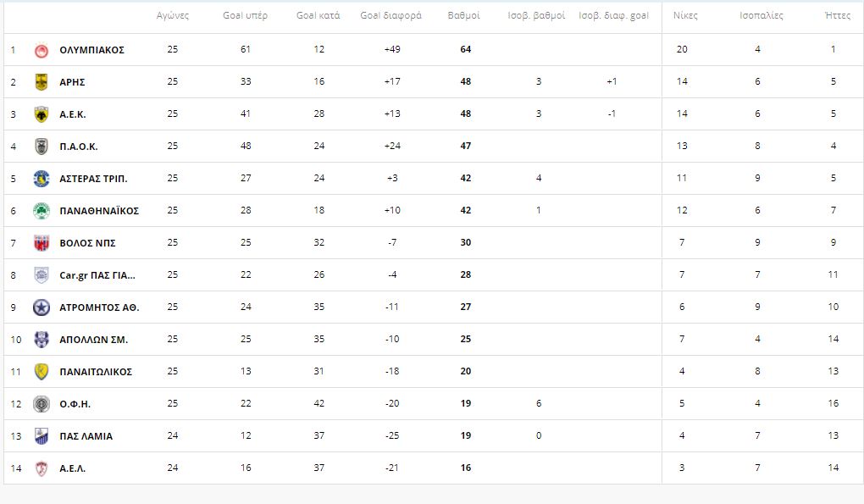Sort by the Βαθμοί column header
The image size is (864, 504).
tap(464, 15)
